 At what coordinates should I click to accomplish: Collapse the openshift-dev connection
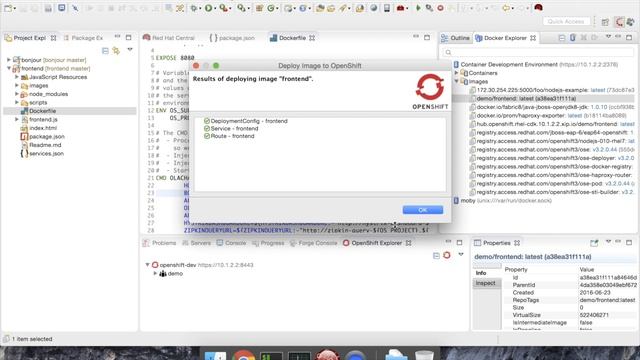tap(147, 264)
